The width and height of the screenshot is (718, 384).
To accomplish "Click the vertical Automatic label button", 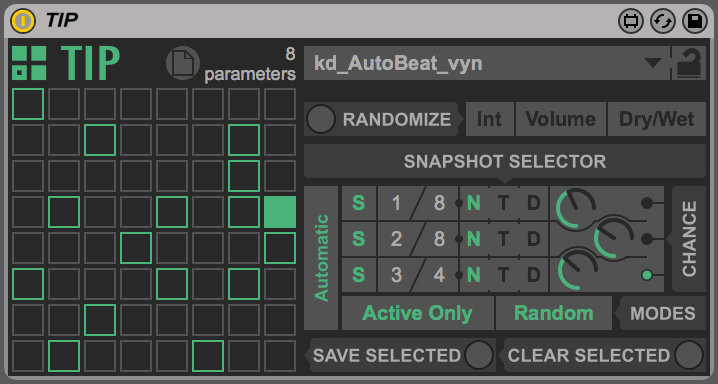I will pyautogui.click(x=321, y=258).
